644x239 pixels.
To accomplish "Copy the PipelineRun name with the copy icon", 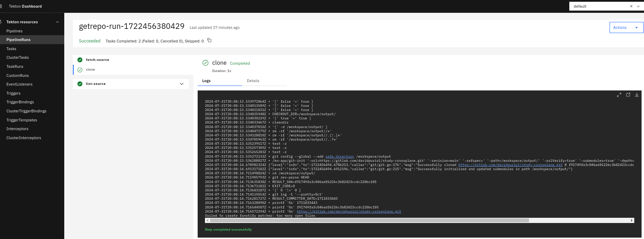I will (209, 40).
